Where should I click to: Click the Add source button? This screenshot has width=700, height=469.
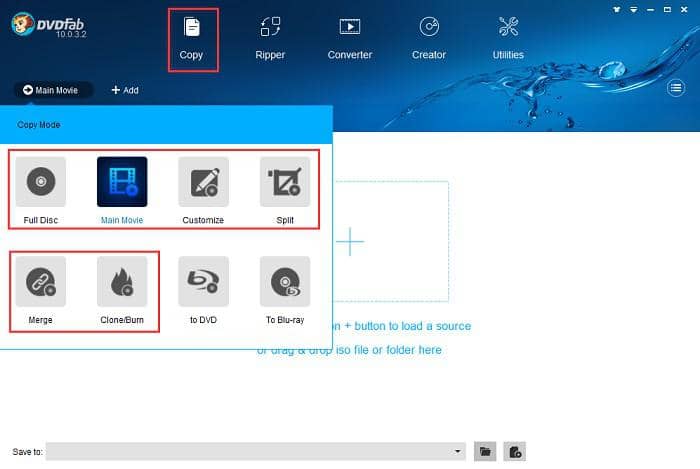click(x=125, y=90)
